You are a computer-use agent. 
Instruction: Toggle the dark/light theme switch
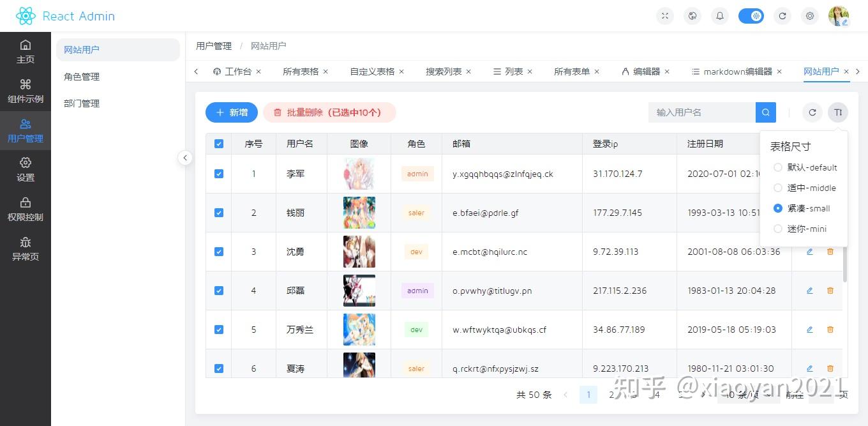coord(751,15)
